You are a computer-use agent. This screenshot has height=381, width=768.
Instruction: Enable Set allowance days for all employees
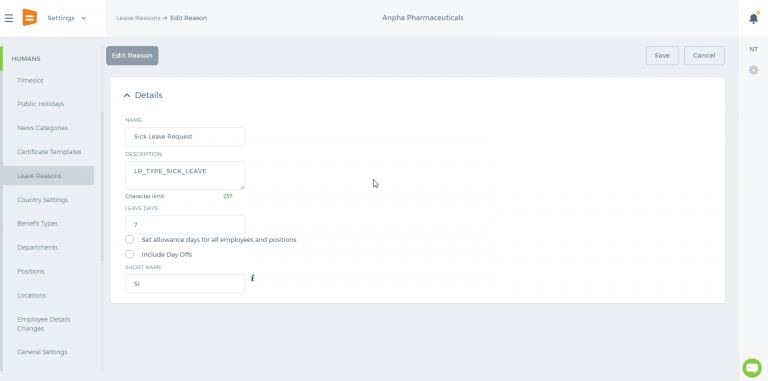(129, 239)
